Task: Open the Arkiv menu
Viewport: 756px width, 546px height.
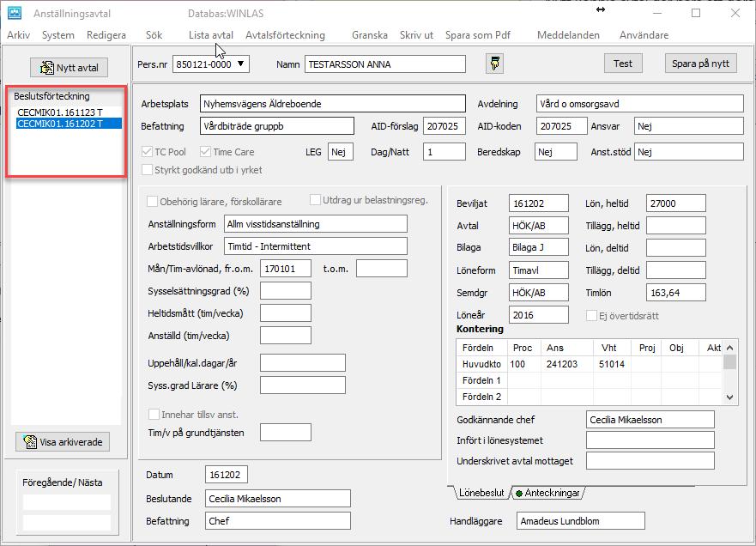Action: point(18,35)
